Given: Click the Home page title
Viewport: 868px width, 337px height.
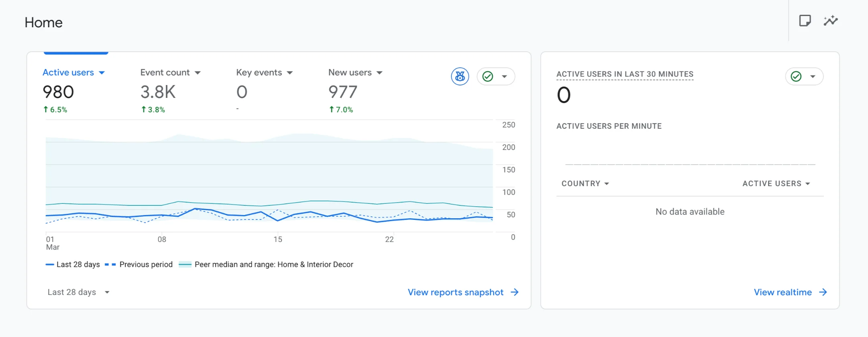Looking at the screenshot, I should (43, 22).
